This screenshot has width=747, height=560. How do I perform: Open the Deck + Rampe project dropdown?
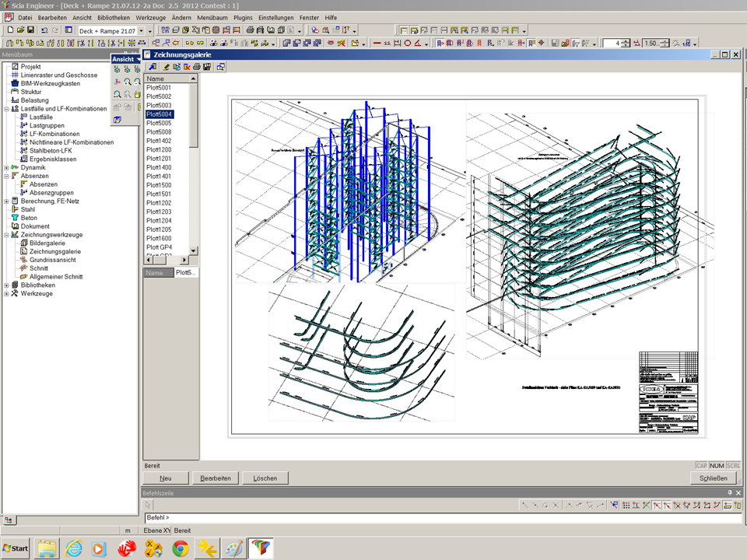click(140, 30)
